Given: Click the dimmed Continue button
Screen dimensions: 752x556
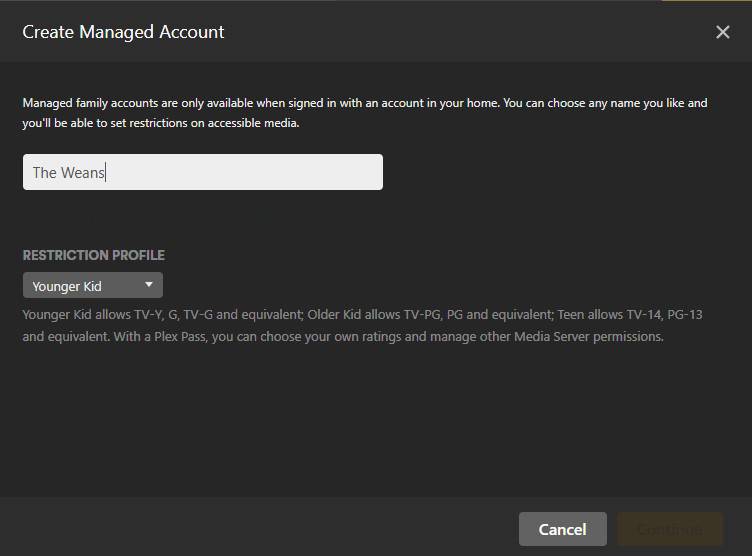Looking at the screenshot, I should (x=669, y=529).
